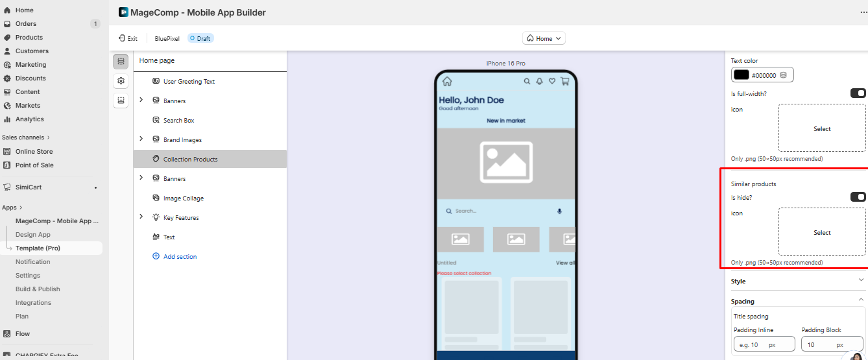
Task: Open Products in the Shopify sidebar
Action: point(29,38)
